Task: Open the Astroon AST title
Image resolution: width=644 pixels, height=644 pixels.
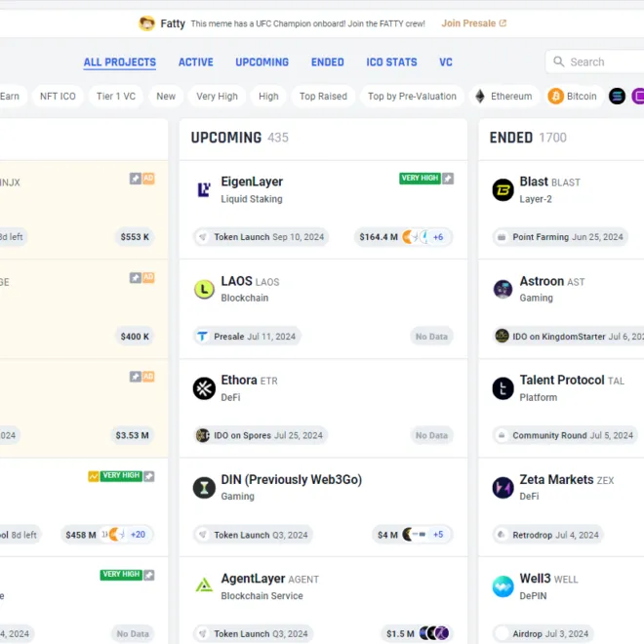Action: (551, 281)
